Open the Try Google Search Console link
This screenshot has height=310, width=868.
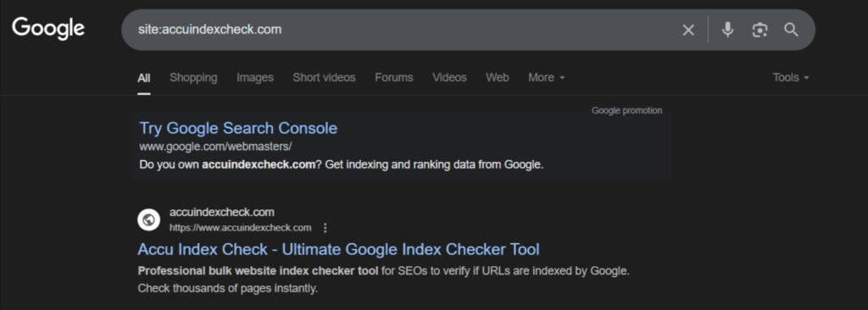pos(238,128)
